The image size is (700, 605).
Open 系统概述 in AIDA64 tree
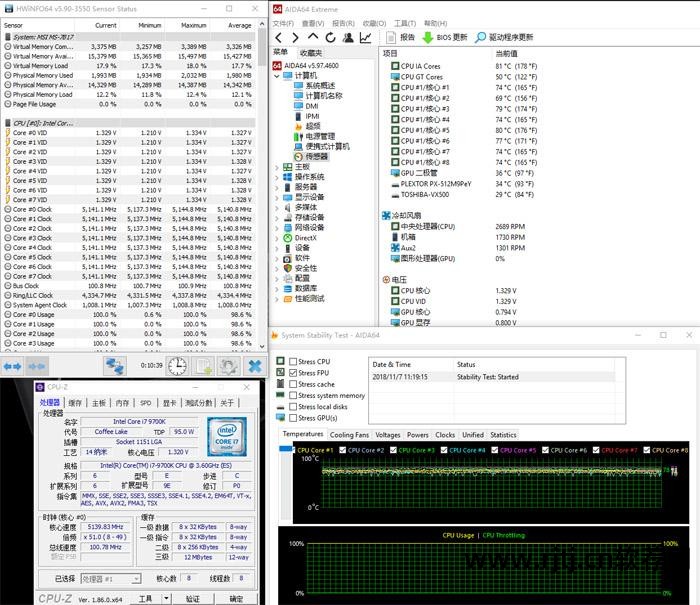click(315, 85)
